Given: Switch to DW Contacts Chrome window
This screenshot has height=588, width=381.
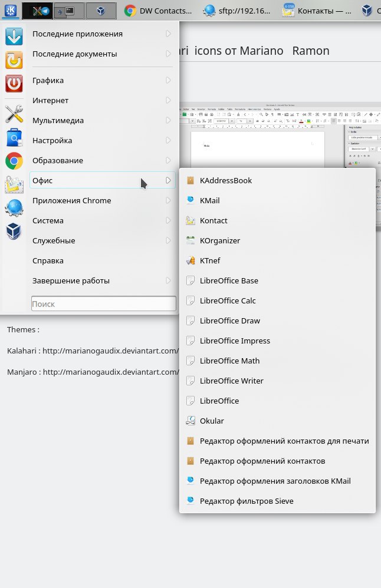Looking at the screenshot, I should pyautogui.click(x=158, y=11).
